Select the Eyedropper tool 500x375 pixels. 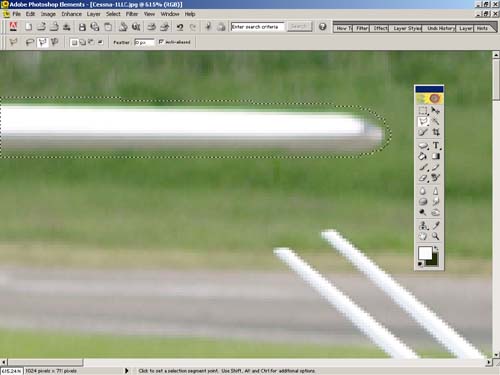click(x=435, y=226)
